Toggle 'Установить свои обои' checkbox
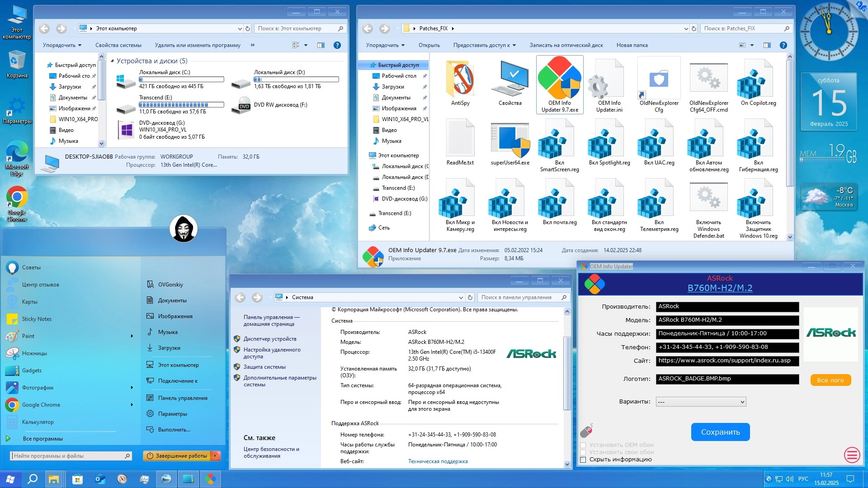868x488 pixels. [583, 452]
